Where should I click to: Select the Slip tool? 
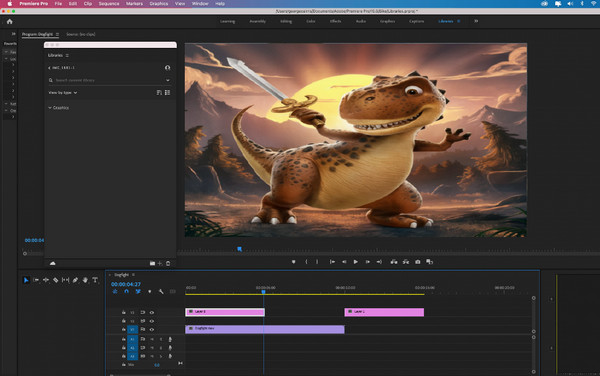coord(65,280)
